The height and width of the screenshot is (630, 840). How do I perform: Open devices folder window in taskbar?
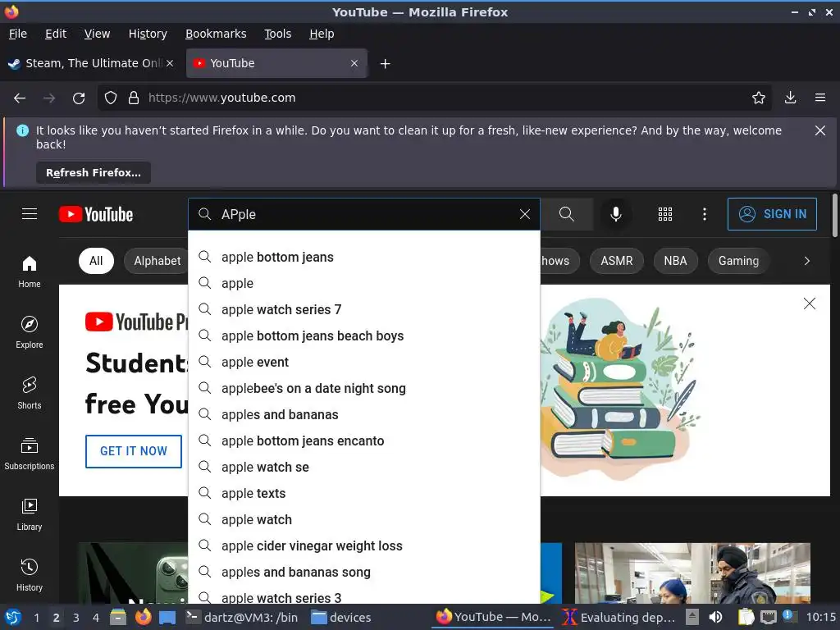341,618
